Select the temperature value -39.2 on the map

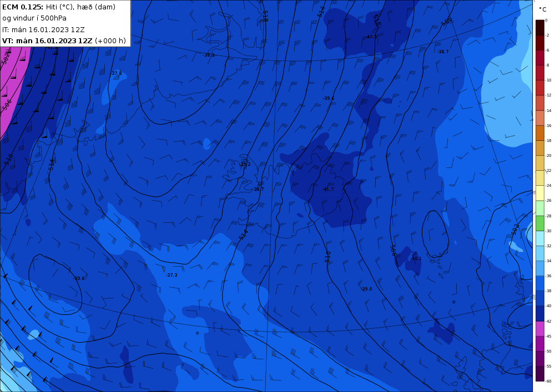click(245, 164)
